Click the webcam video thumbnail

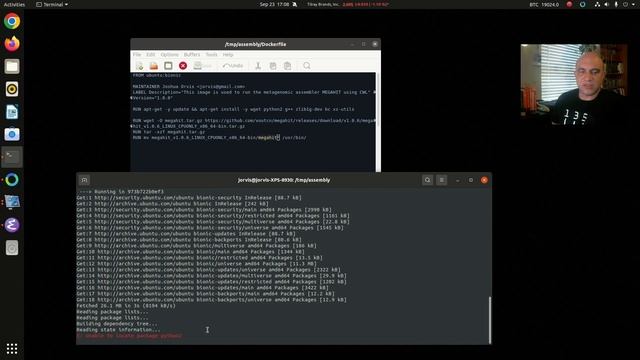574,85
